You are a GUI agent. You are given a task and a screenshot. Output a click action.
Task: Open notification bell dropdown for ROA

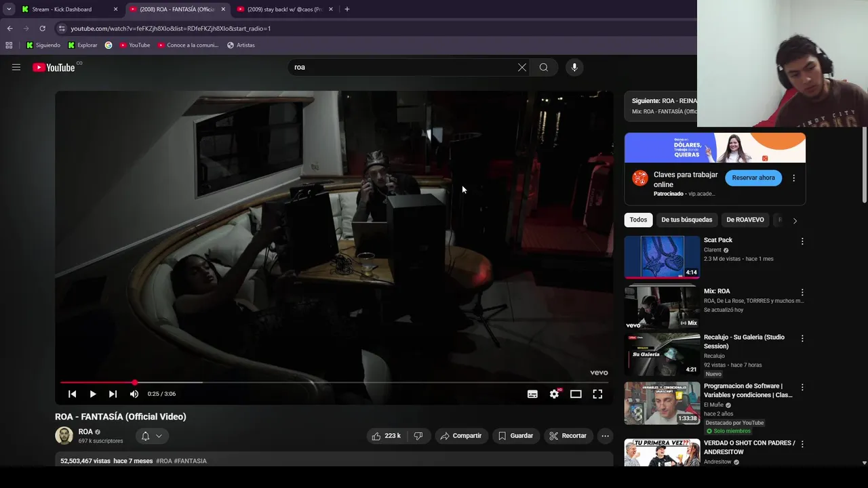point(152,436)
